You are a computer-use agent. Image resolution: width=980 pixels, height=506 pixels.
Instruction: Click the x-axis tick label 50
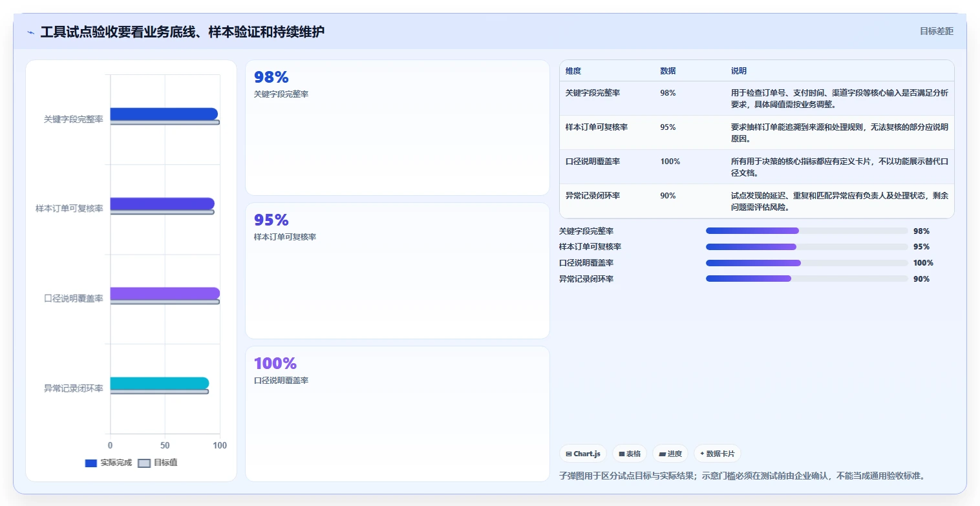click(165, 446)
